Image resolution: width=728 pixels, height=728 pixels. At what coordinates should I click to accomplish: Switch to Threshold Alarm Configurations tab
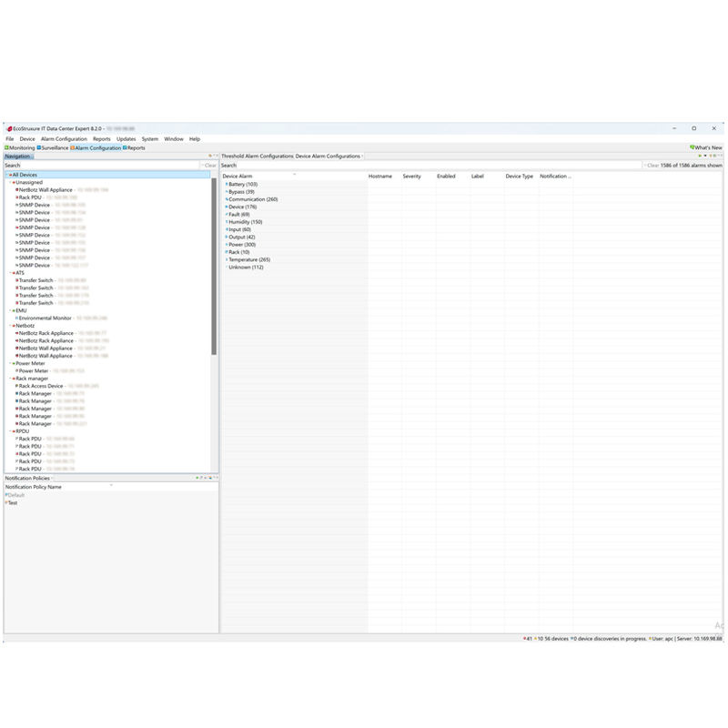(257, 157)
